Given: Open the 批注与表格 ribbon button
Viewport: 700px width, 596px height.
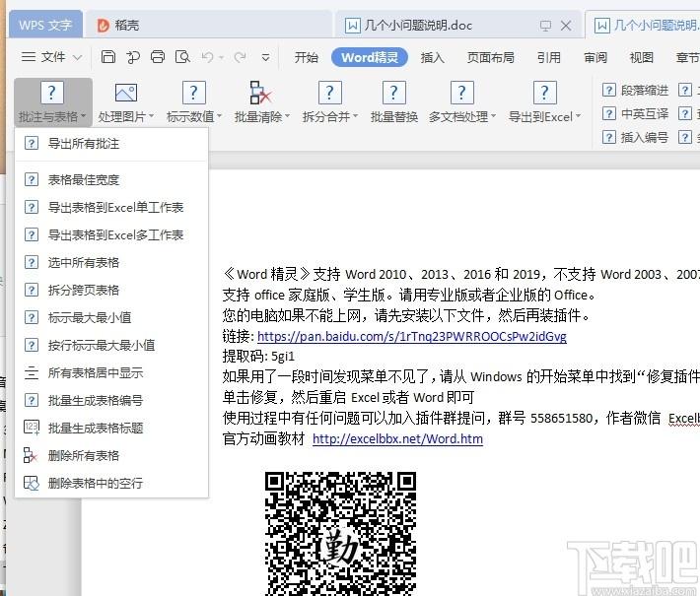Looking at the screenshot, I should click(52, 101).
